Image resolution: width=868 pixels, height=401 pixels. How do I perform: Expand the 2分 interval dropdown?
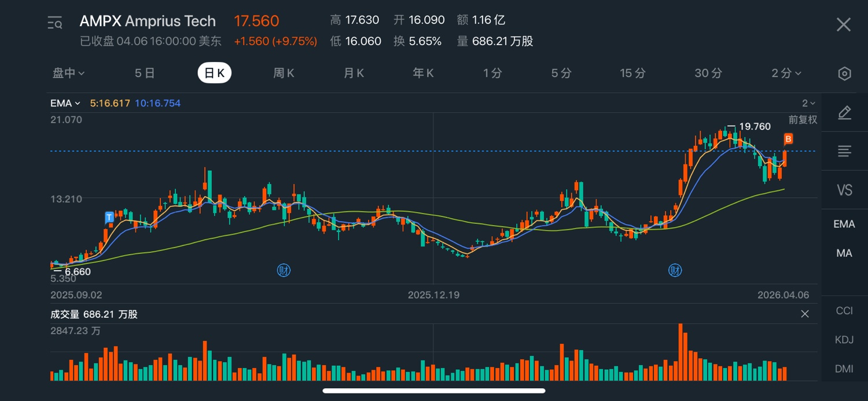pos(786,73)
